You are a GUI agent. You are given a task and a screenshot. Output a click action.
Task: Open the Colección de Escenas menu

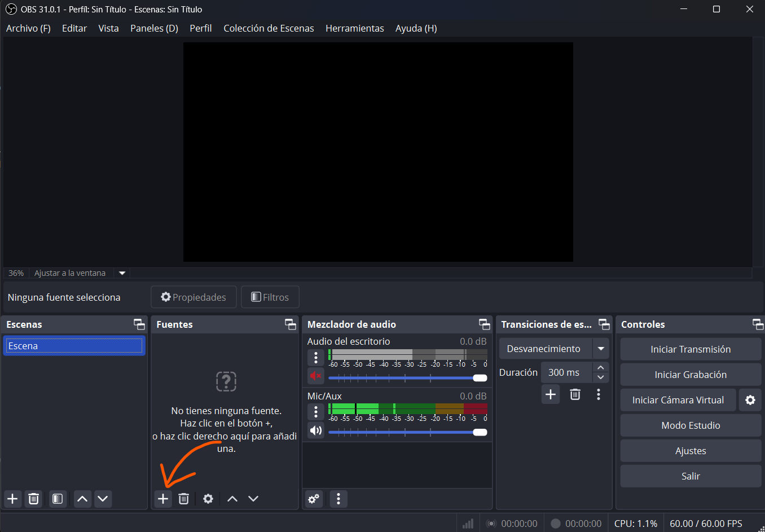pyautogui.click(x=269, y=28)
